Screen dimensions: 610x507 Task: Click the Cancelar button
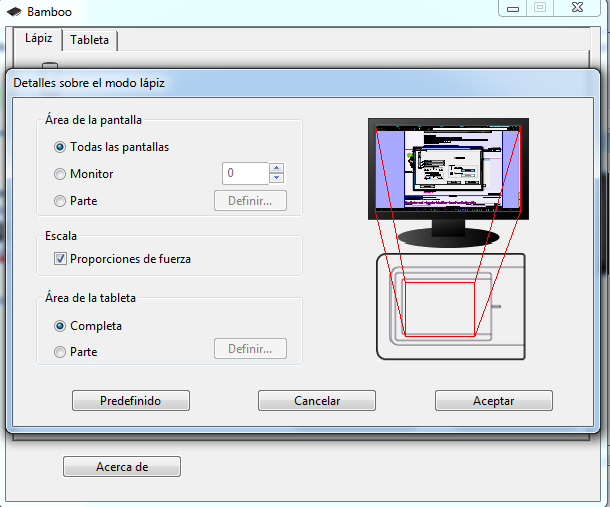point(317,401)
